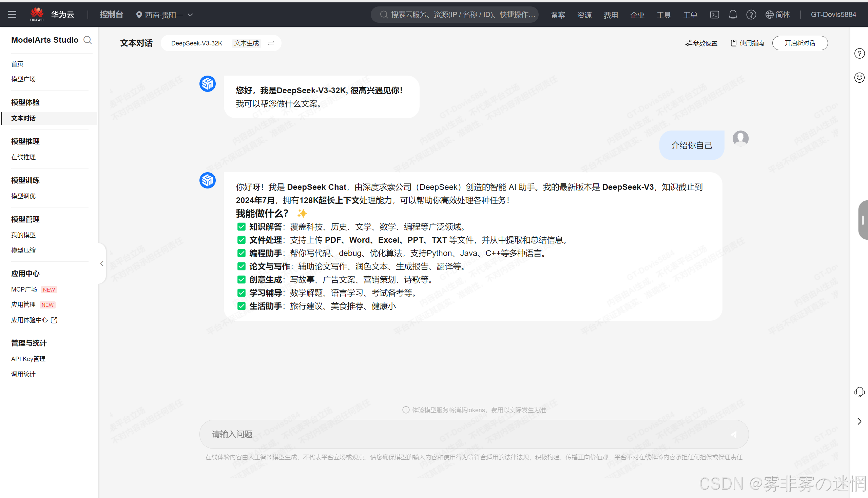This screenshot has height=498, width=868.
Task: Open 模型调优 in sidebar
Action: [x=23, y=196]
